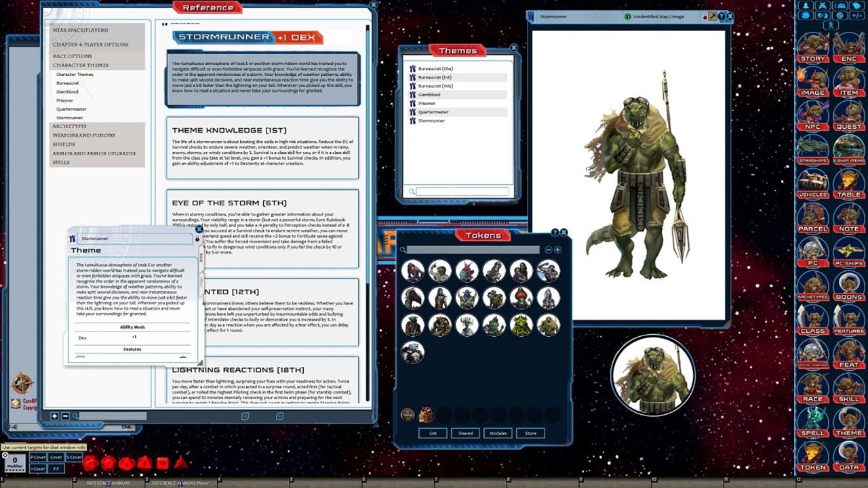The image size is (868, 488).
Task: Toggle the P-Cover modifier button
Action: tap(37, 457)
